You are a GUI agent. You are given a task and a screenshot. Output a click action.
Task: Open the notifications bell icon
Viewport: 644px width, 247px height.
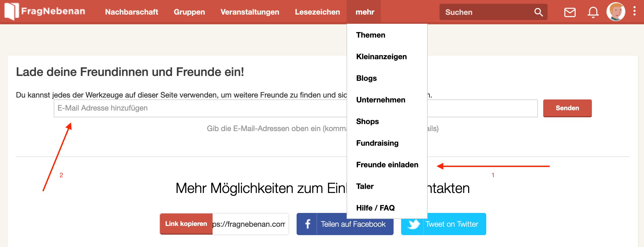[593, 12]
